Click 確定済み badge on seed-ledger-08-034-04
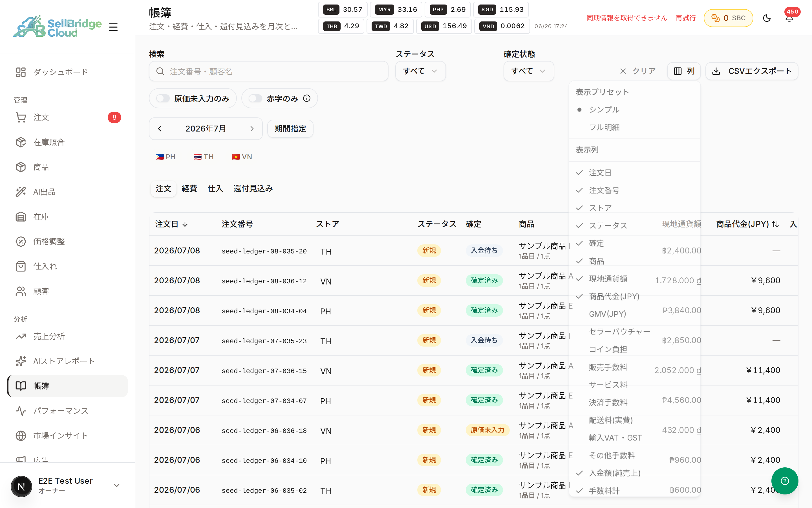 484,310
